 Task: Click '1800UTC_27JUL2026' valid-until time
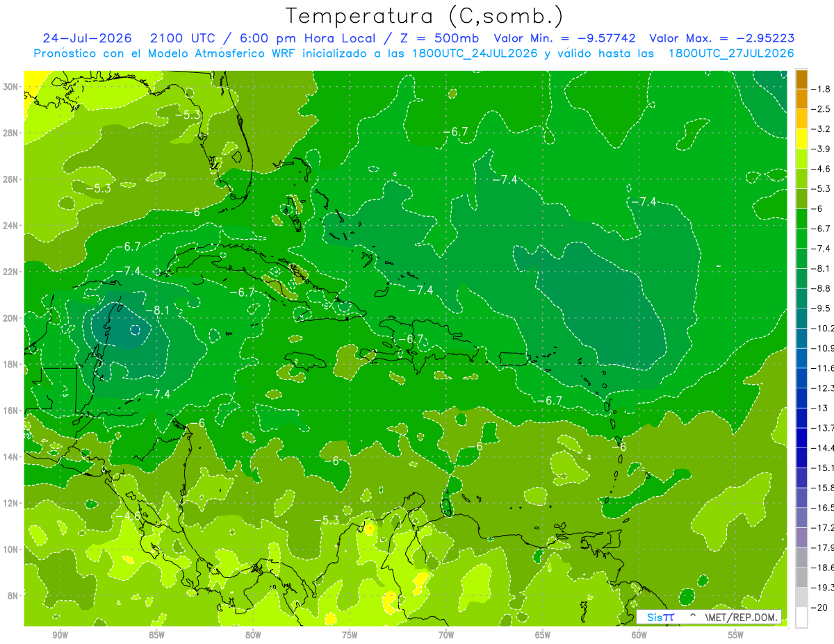731,53
